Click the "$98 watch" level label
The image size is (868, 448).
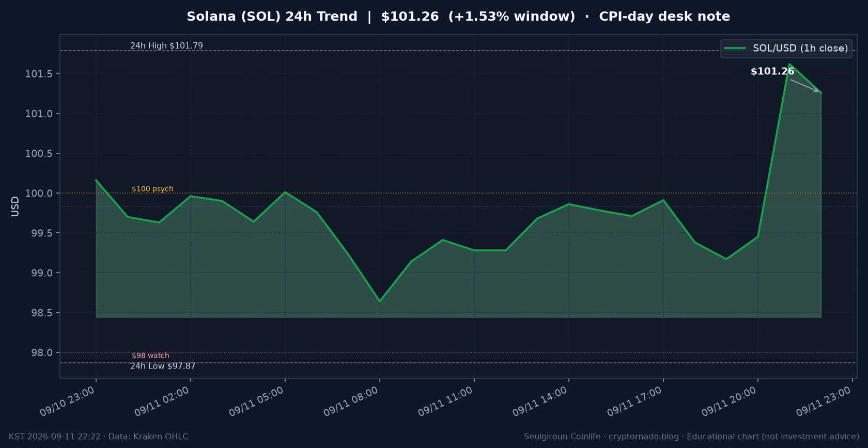pyautogui.click(x=150, y=356)
